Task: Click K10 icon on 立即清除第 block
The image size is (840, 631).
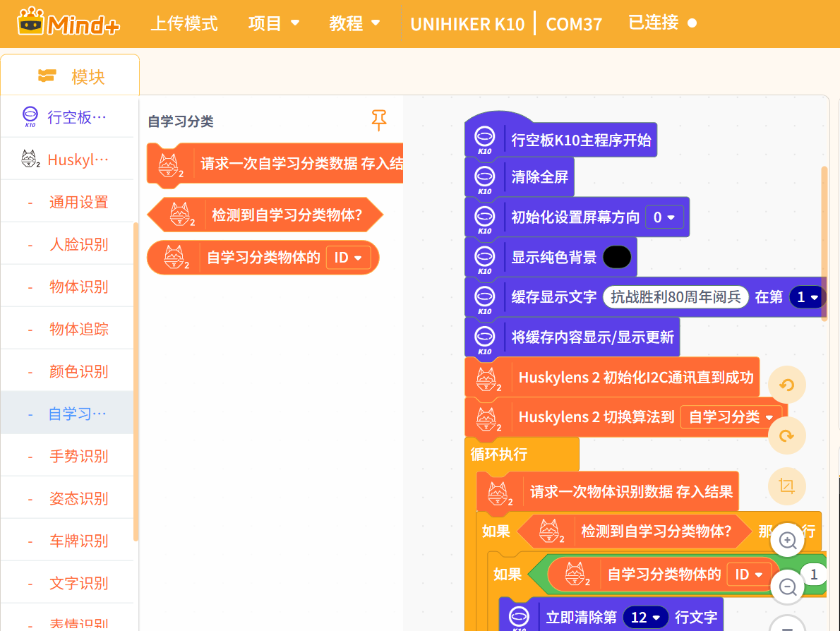Action: coord(519,618)
